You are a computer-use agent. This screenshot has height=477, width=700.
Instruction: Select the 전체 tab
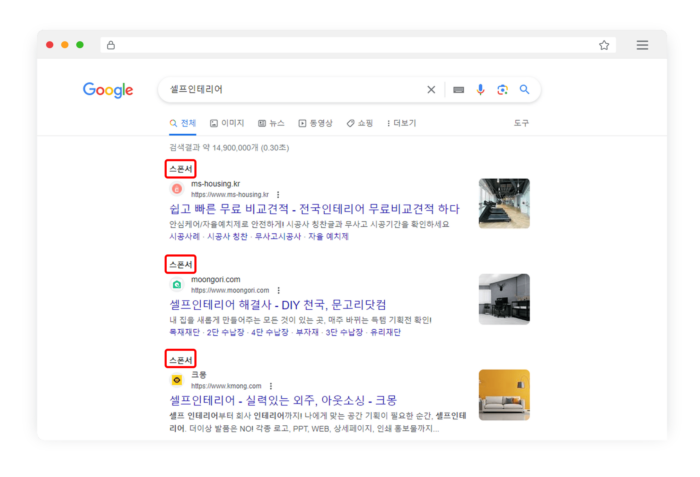pos(183,123)
